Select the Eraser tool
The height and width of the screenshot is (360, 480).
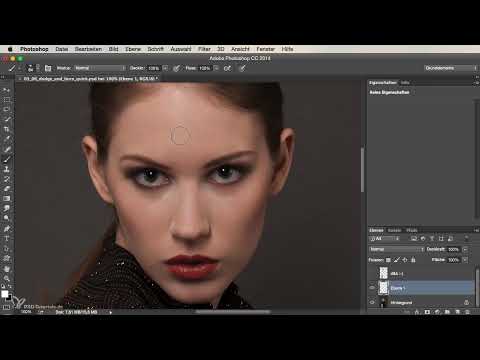pyautogui.click(x=6, y=189)
